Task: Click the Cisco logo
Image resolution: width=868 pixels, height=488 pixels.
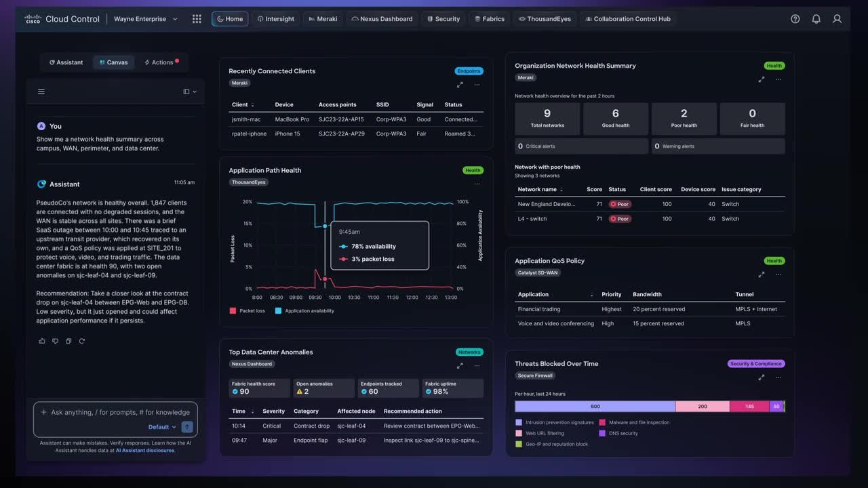Action: 33,19
